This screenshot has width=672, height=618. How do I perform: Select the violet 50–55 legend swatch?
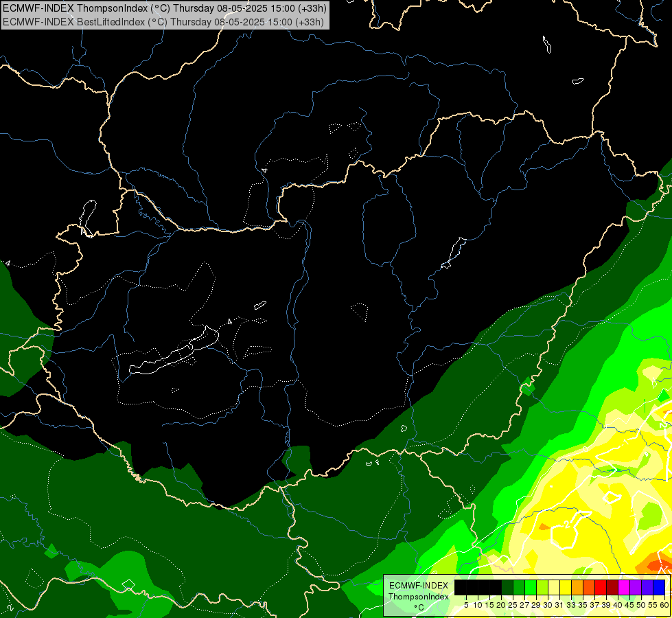(647, 587)
